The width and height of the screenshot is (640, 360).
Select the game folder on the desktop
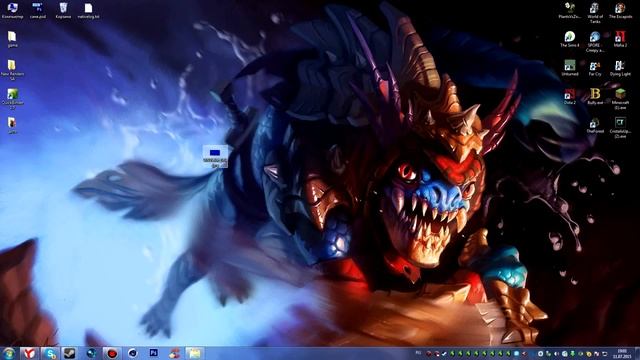point(12,39)
